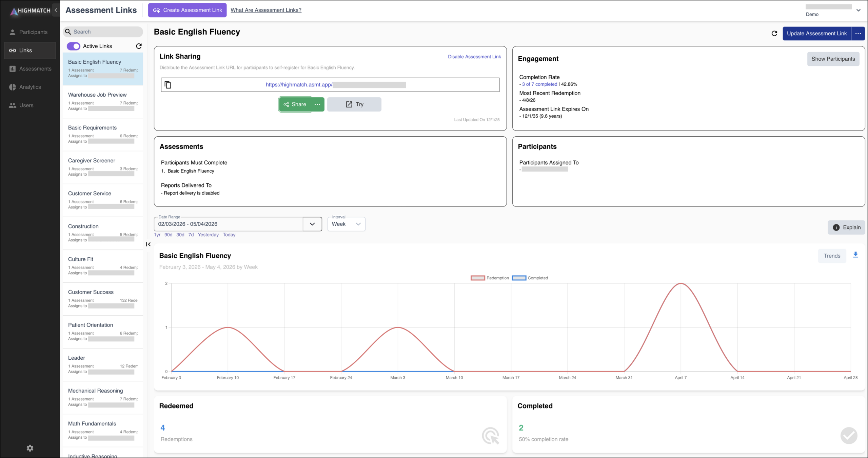Open more options beside Update Assessment Link
The height and width of the screenshot is (458, 868).
tap(858, 33)
